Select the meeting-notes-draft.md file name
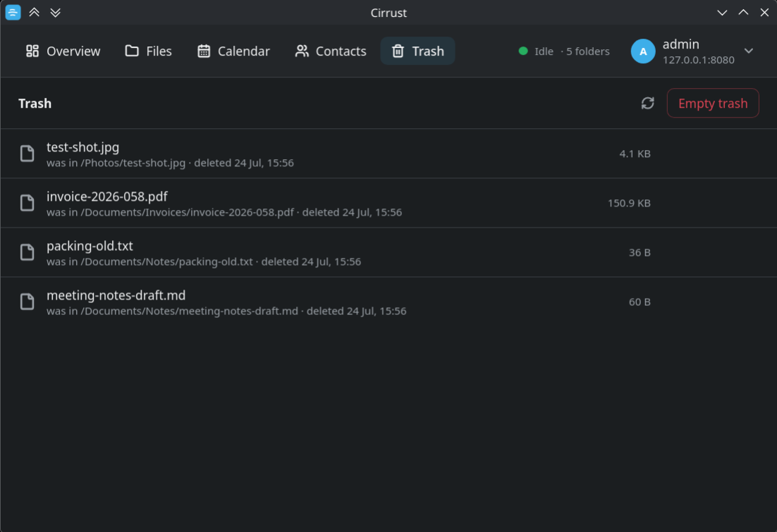The height and width of the screenshot is (532, 777). 116,295
